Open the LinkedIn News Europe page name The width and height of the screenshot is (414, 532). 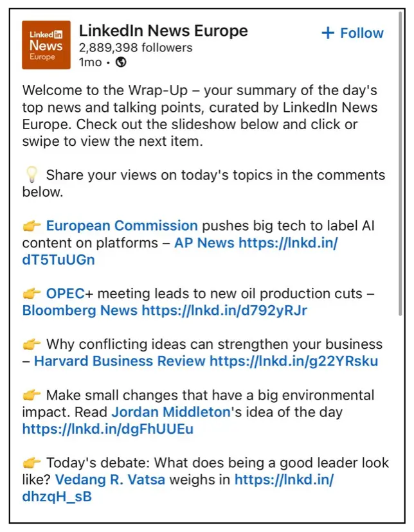[163, 30]
